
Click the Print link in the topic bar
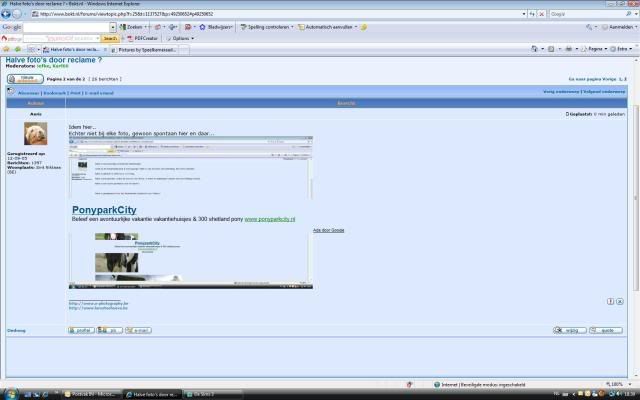[x=76, y=93]
